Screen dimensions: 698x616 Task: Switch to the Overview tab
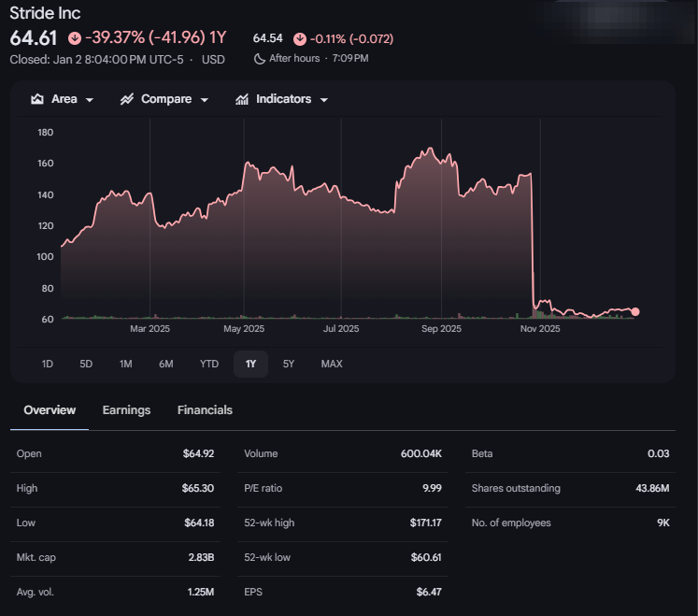(50, 410)
